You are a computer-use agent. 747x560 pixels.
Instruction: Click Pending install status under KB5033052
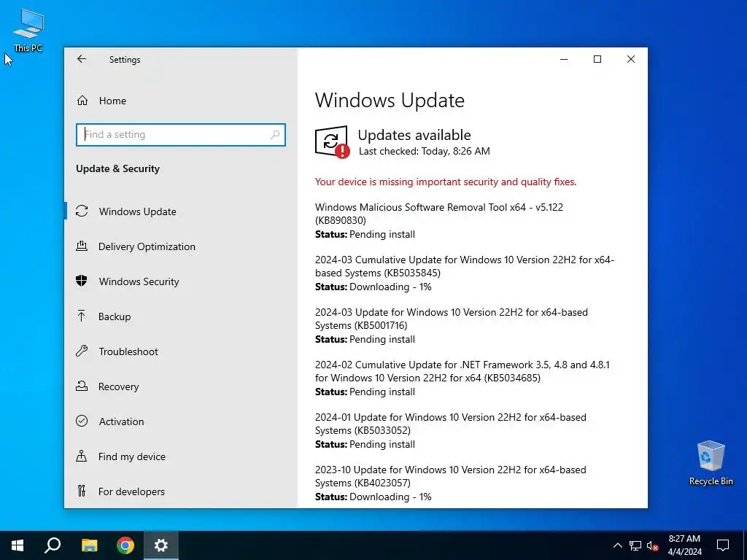(382, 444)
